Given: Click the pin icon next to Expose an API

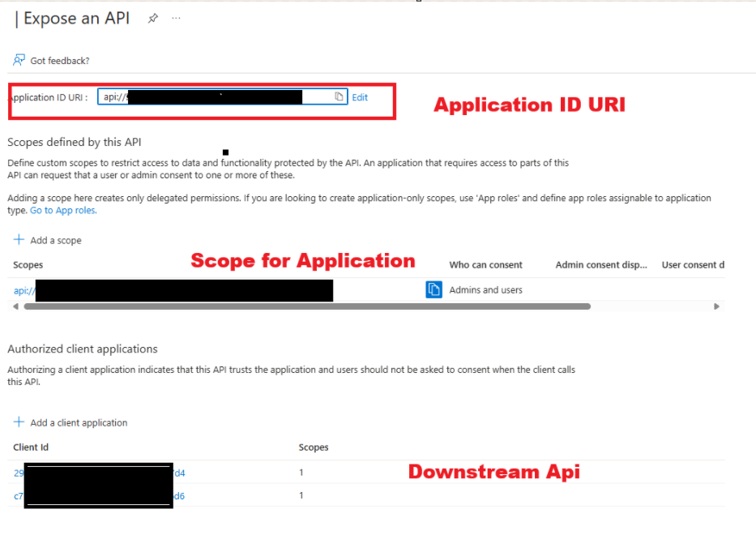Looking at the screenshot, I should 152,18.
